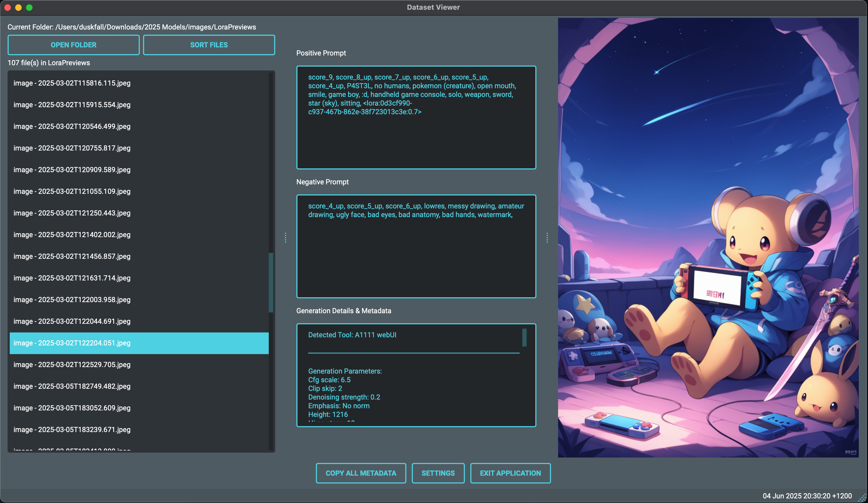The height and width of the screenshot is (503, 868).
Task: Select file image - 2025-03-02T115816.115.jpeg
Action: pyautogui.click(x=72, y=83)
